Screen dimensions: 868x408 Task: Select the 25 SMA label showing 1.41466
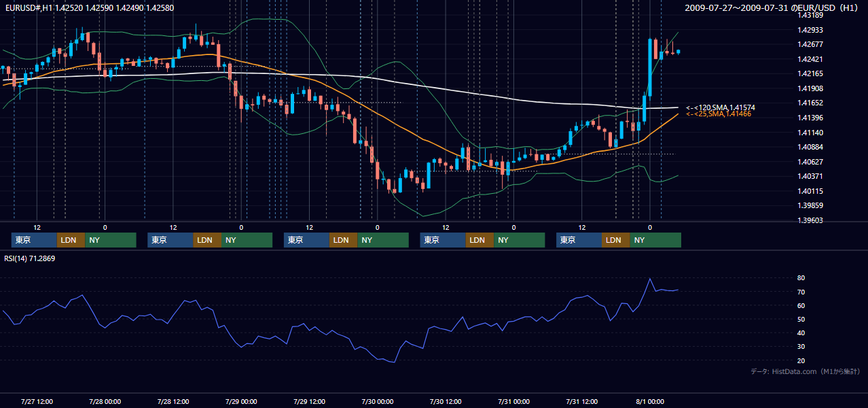719,114
